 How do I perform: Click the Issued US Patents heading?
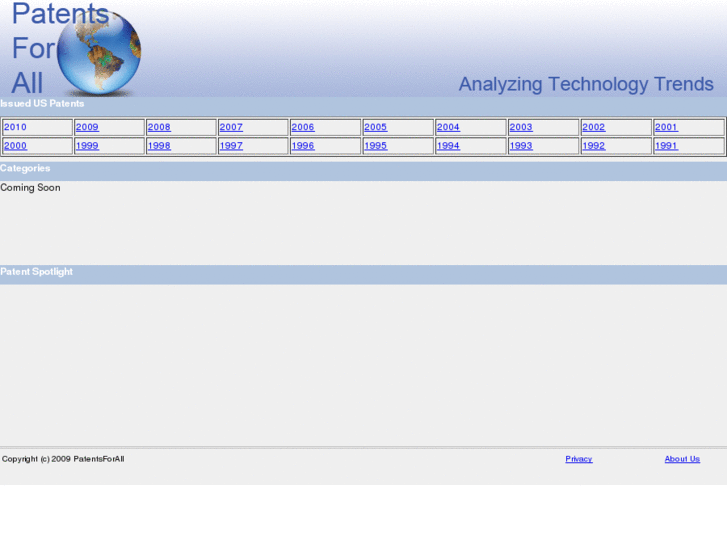tap(42, 103)
